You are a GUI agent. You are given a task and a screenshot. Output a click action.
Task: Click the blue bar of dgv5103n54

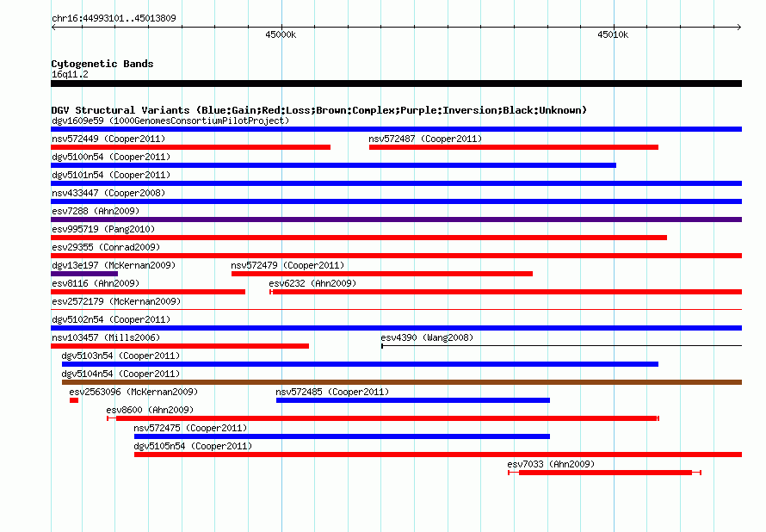(360, 364)
